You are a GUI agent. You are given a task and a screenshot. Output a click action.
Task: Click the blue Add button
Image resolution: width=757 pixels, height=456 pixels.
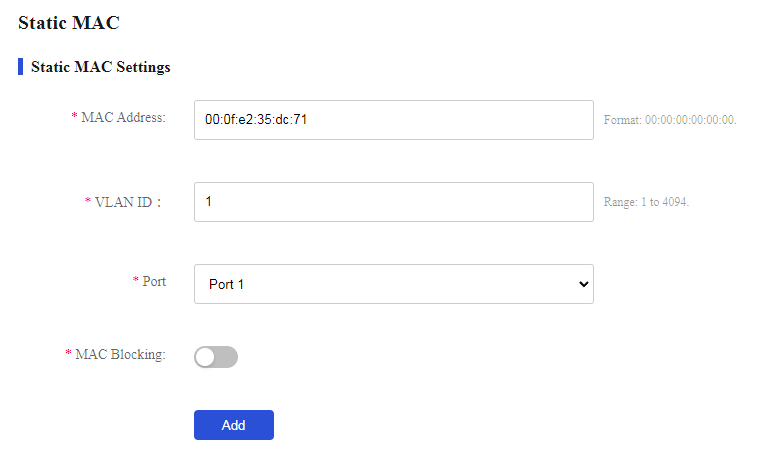point(234,425)
